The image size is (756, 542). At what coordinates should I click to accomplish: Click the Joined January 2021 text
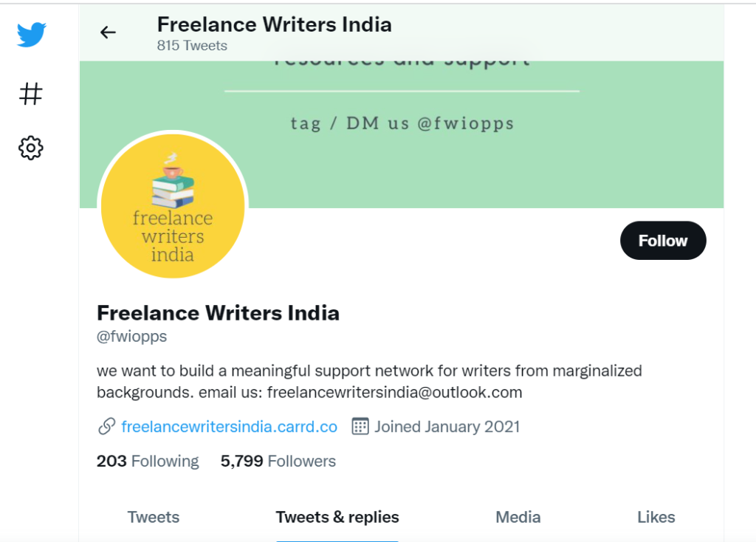[x=447, y=426]
